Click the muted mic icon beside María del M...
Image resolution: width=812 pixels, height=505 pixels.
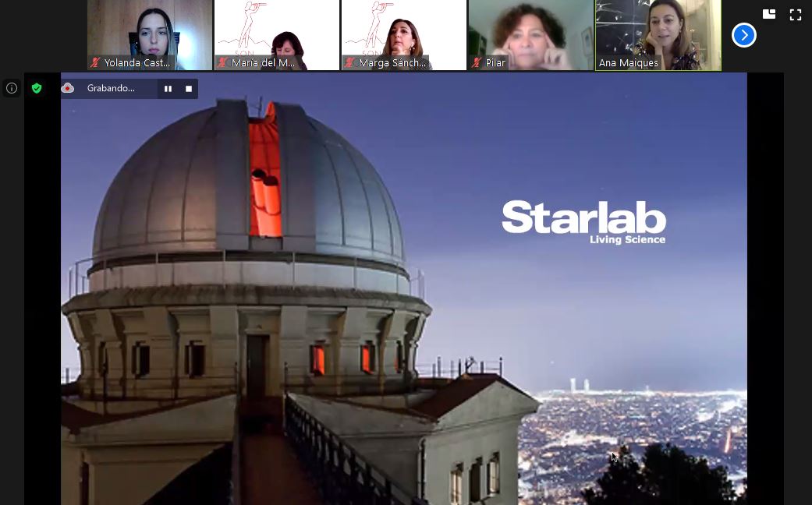222,62
